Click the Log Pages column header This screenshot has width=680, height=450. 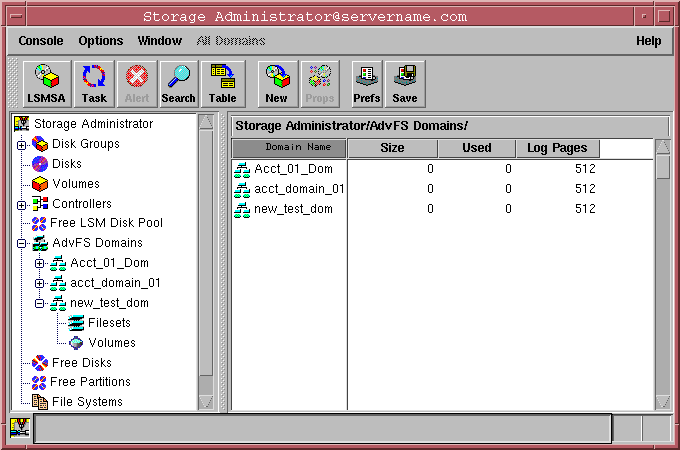557,148
